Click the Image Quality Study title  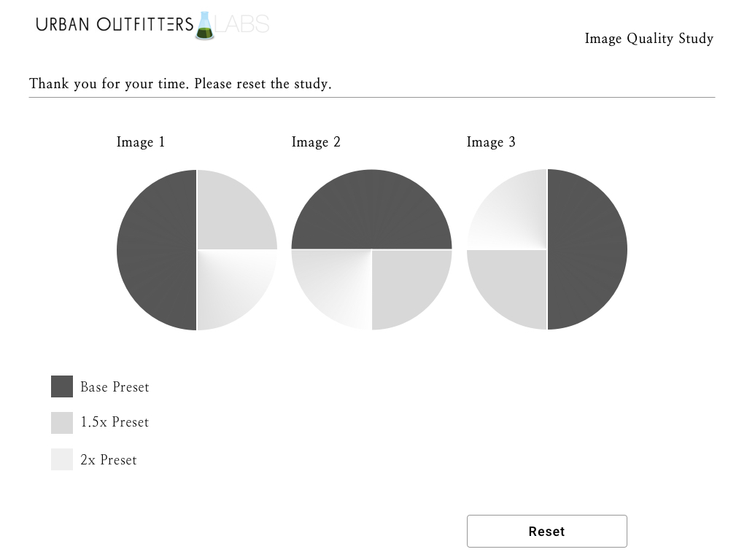[649, 38]
